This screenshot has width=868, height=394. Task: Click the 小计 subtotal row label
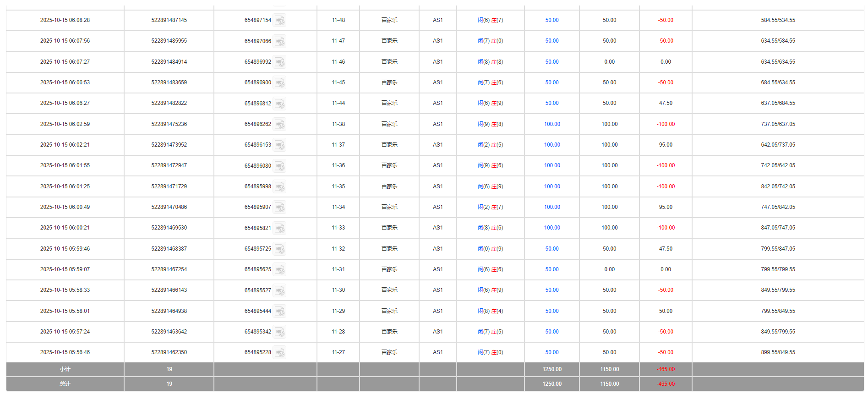point(65,369)
